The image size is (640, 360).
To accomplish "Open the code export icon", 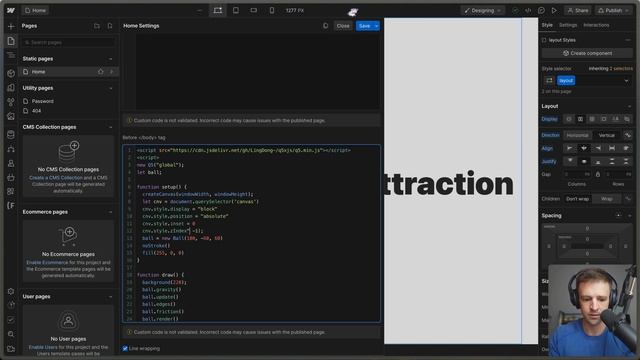I will point(528,11).
